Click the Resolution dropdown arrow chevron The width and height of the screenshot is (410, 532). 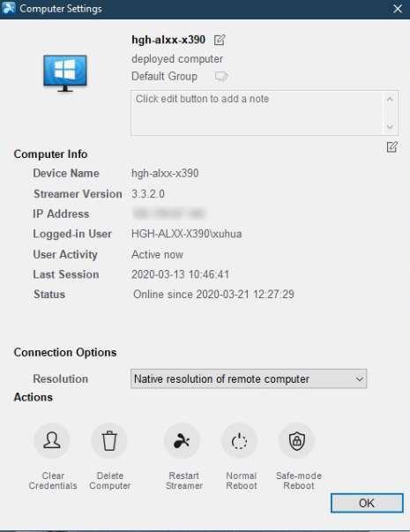point(360,379)
